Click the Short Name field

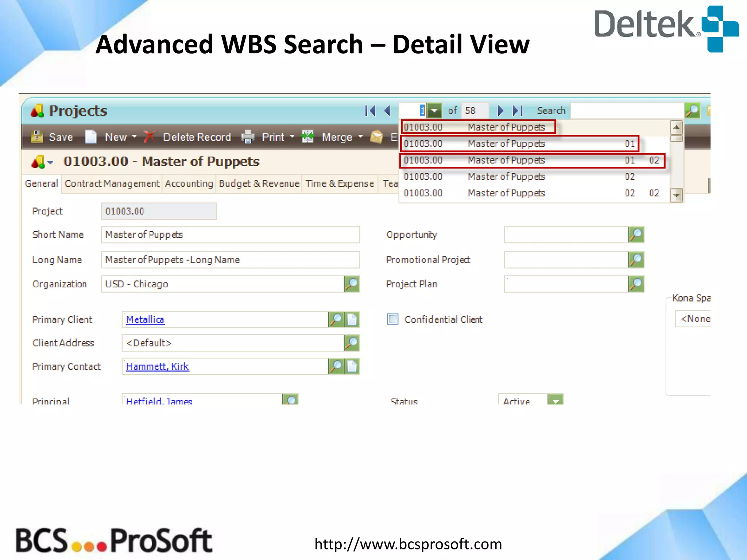coord(231,235)
